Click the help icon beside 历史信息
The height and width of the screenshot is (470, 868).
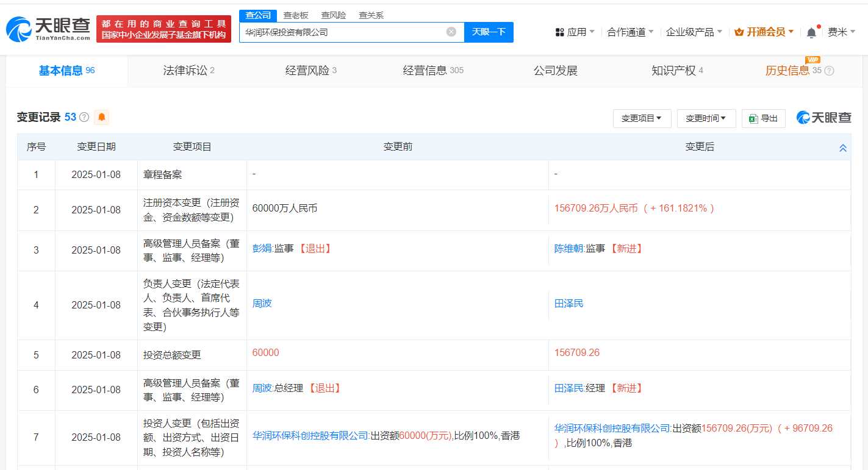pyautogui.click(x=829, y=71)
